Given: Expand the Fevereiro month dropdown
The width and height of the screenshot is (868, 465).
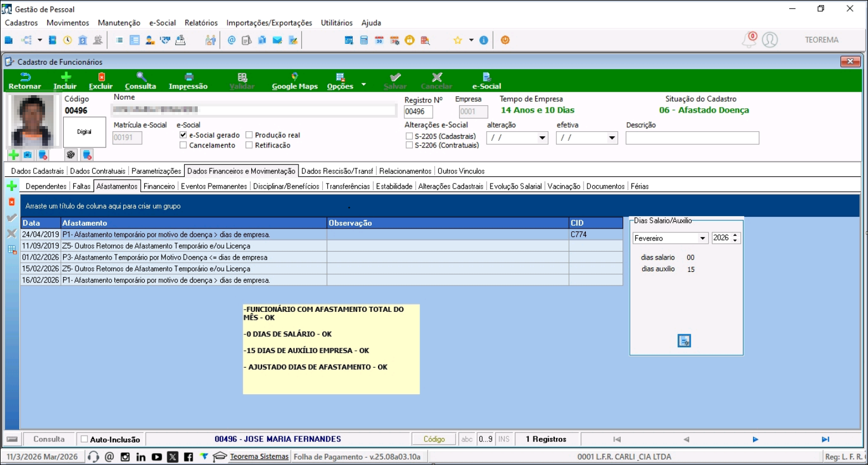Looking at the screenshot, I should (x=702, y=238).
